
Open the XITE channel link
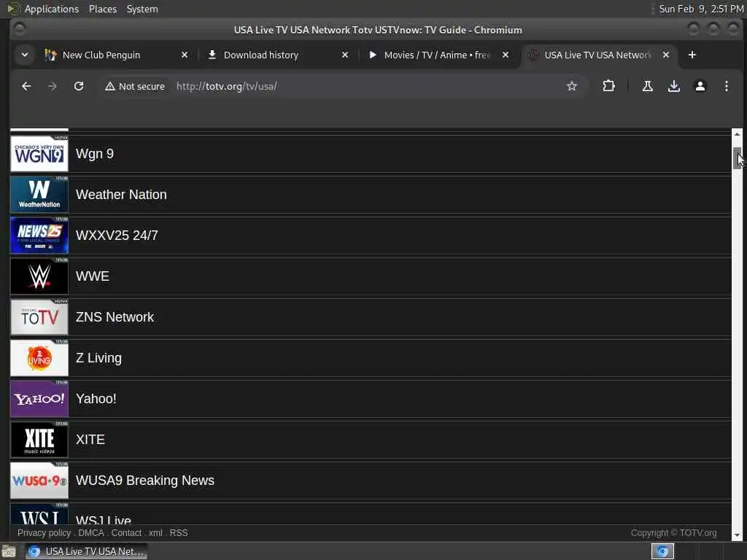[90, 440]
